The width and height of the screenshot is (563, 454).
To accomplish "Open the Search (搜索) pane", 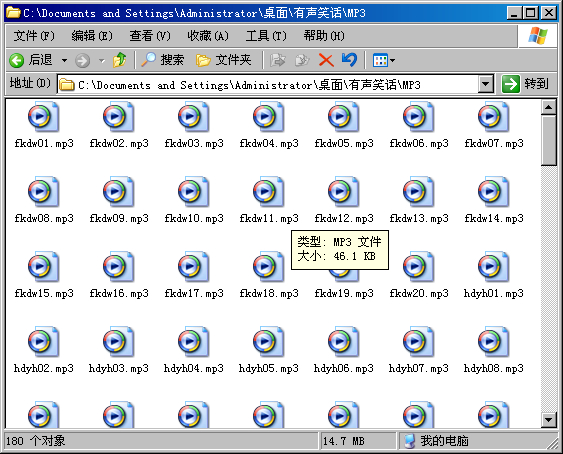I will [x=162, y=60].
